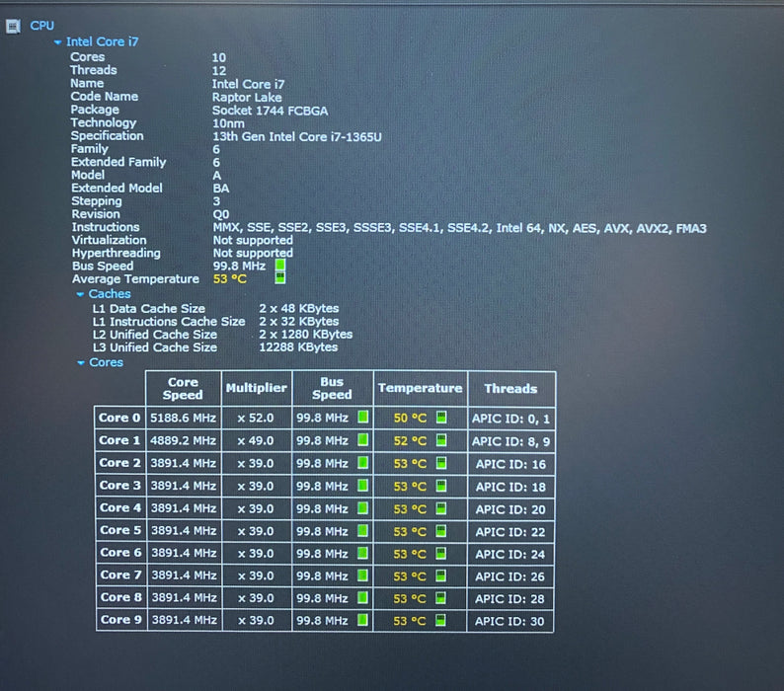The width and height of the screenshot is (784, 691).
Task: Click APIC ID: 0, 1 threads cell
Action: pyautogui.click(x=510, y=419)
